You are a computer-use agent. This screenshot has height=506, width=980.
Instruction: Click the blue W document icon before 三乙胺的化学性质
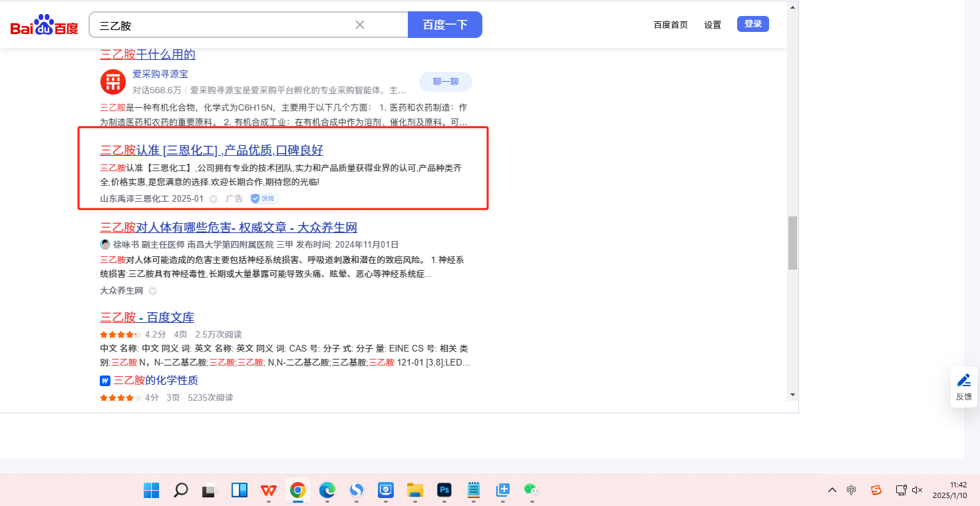click(x=105, y=381)
